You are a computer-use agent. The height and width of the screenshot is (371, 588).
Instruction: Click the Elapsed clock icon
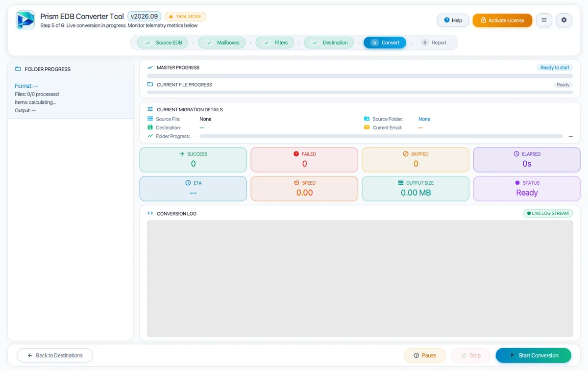516,154
